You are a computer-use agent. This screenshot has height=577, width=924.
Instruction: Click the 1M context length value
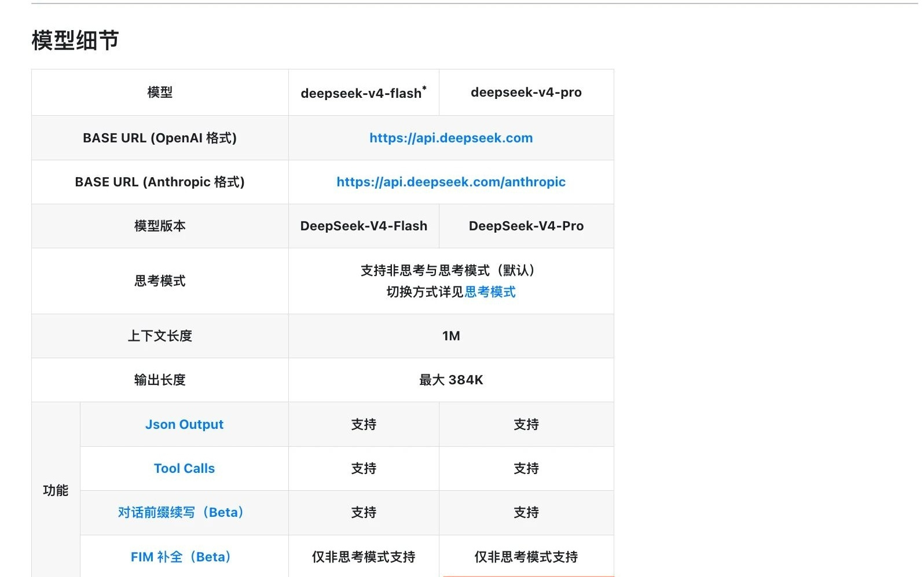(x=451, y=336)
